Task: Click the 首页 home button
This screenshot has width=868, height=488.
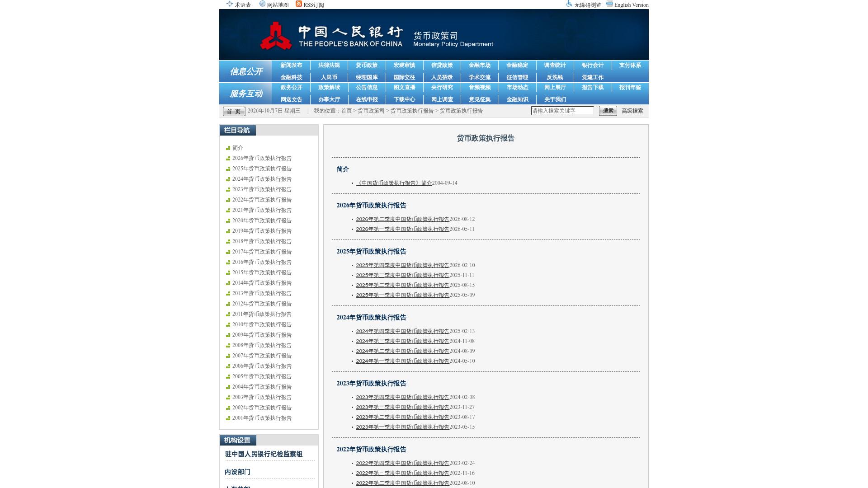Action: point(234,111)
